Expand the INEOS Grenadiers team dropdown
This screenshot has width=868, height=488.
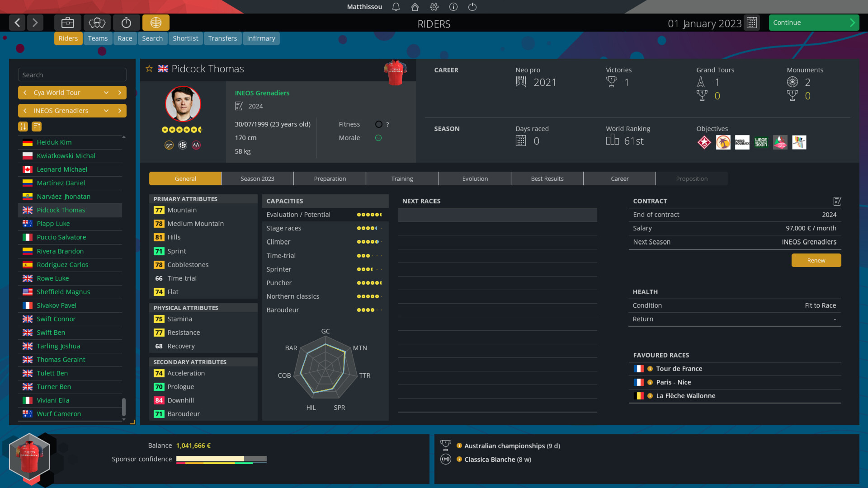107,110
